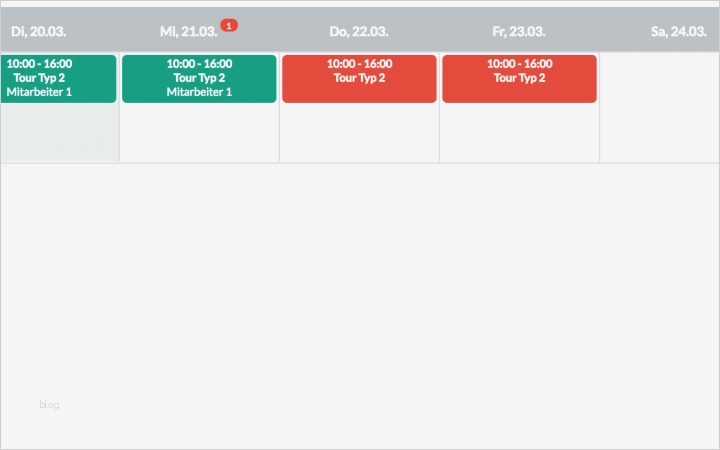Select the Do, 22.03. day header
This screenshot has height=450, width=720.
359,31
